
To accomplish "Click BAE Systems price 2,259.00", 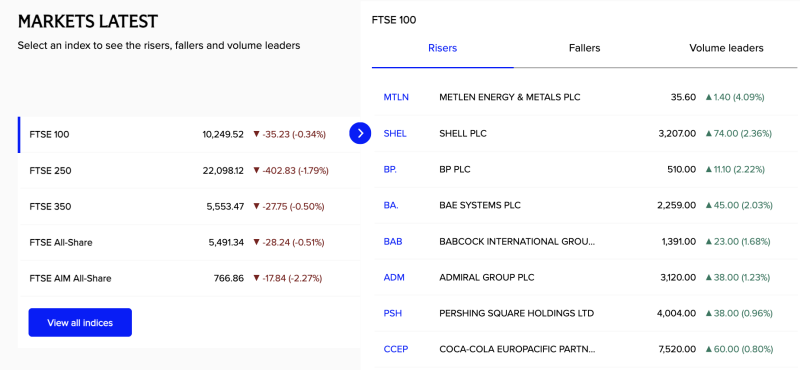I will [677, 205].
